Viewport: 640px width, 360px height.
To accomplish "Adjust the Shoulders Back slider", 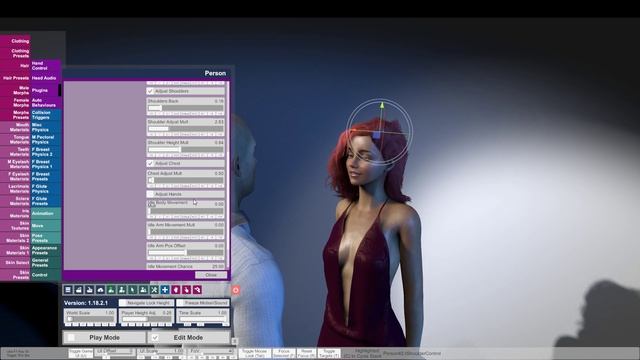I will point(185,108).
